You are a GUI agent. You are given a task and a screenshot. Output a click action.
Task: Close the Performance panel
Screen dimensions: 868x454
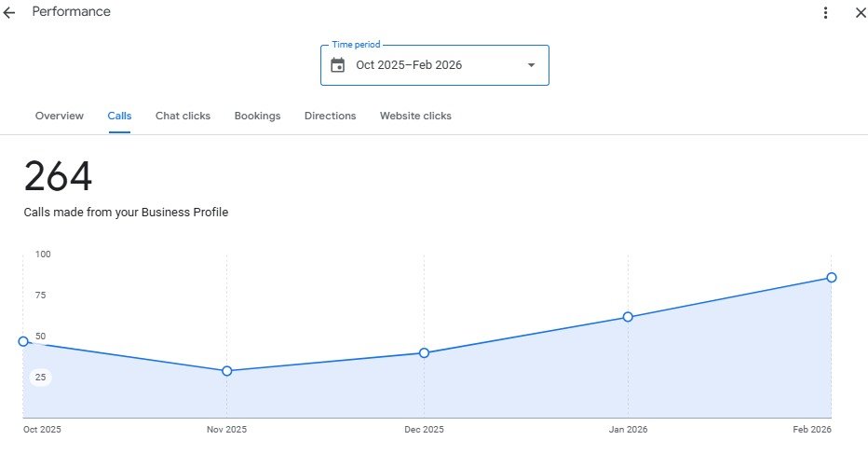coord(860,13)
